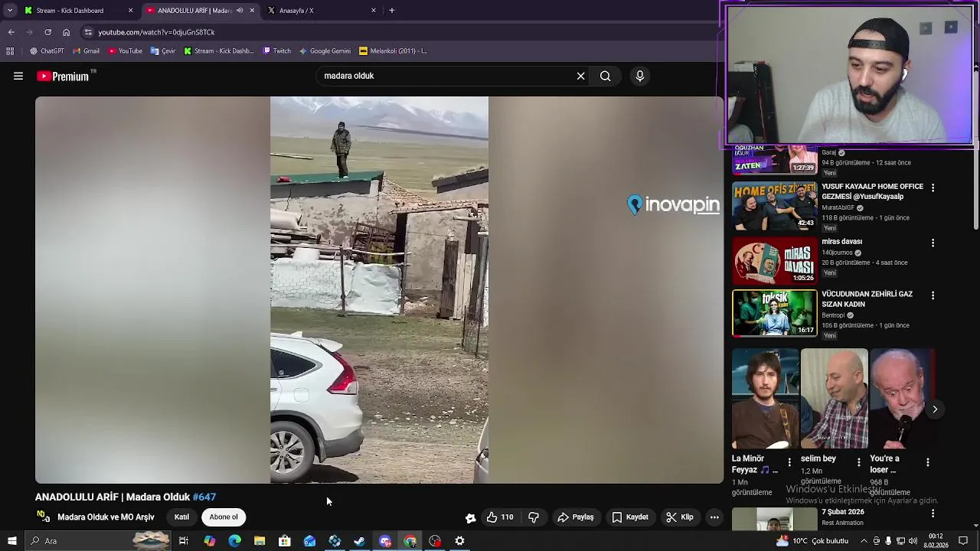Open options for 7 Şubat 2026 video
Image resolution: width=980 pixels, height=551 pixels.
click(x=933, y=514)
